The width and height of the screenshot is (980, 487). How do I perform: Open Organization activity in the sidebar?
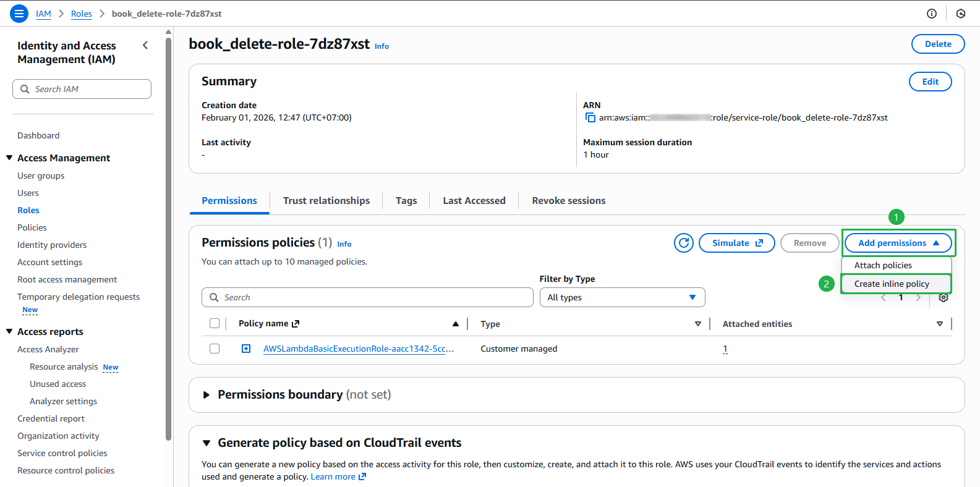58,436
